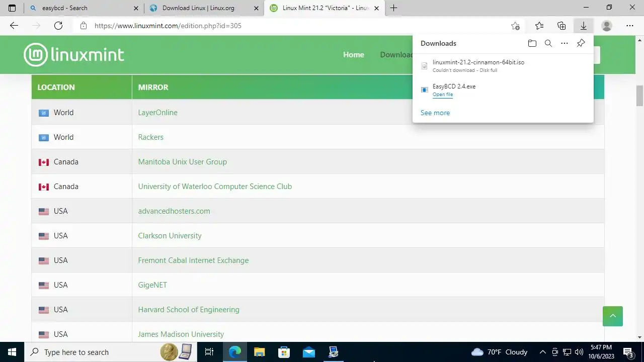Open Harvard School of Engineering mirror
The image size is (644, 362).
point(189,310)
